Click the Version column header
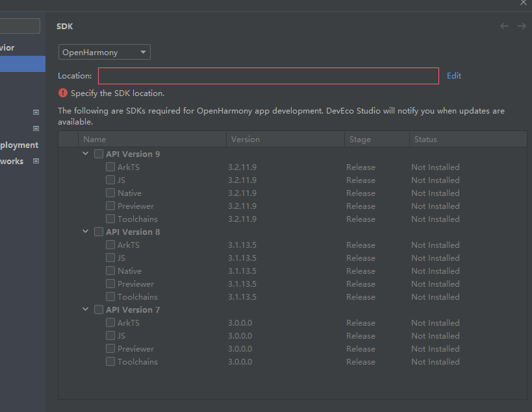 (246, 139)
